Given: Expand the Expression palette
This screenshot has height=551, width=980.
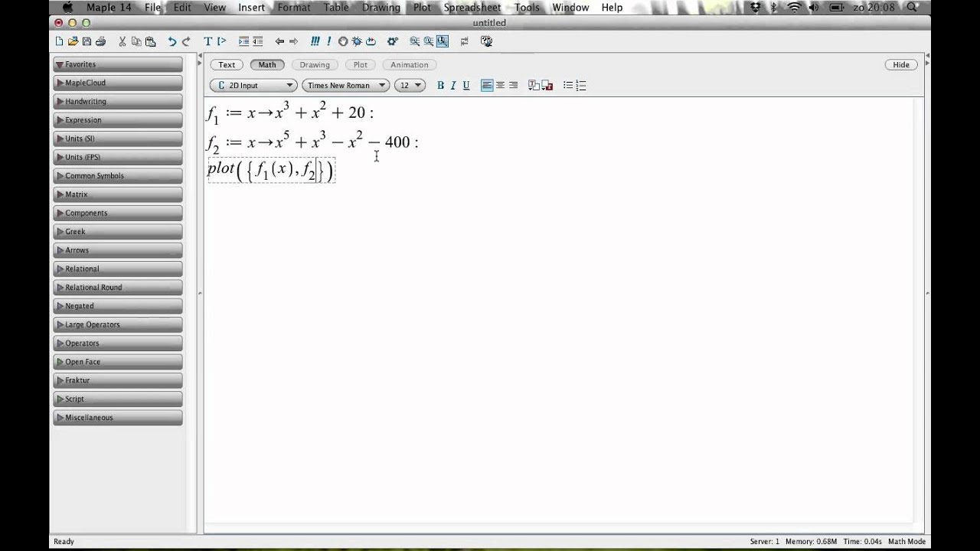Looking at the screenshot, I should pyautogui.click(x=118, y=120).
